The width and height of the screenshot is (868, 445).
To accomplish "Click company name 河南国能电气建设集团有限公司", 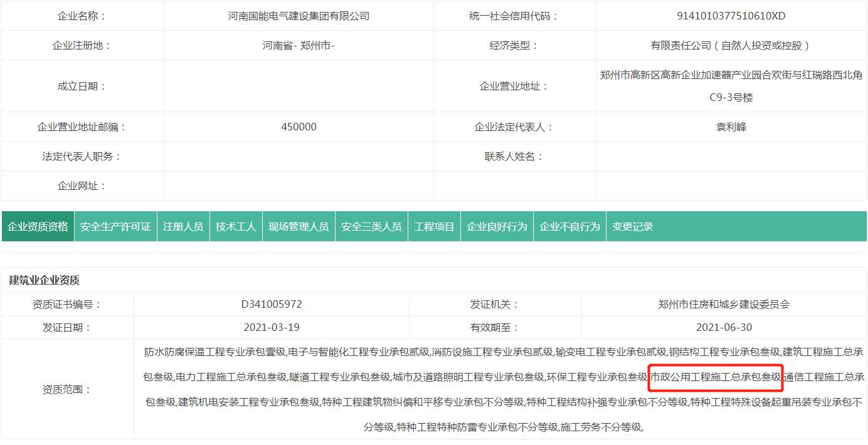I will pos(299,16).
